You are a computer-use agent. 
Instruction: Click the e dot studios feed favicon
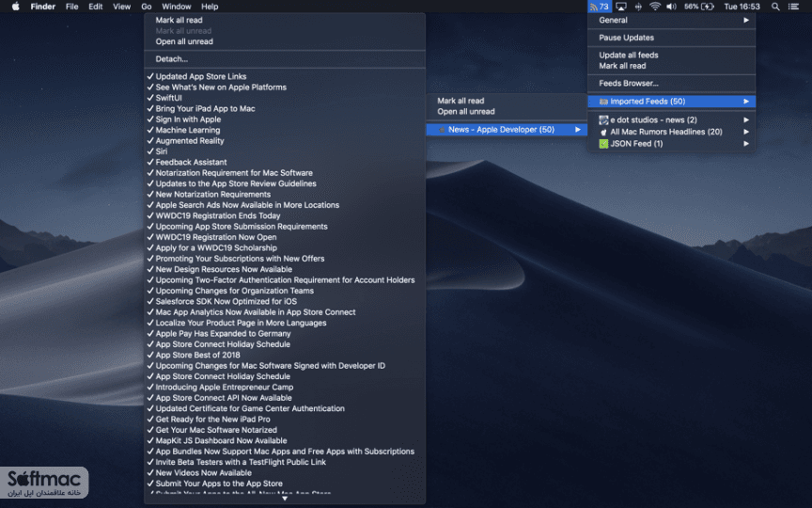tap(603, 119)
